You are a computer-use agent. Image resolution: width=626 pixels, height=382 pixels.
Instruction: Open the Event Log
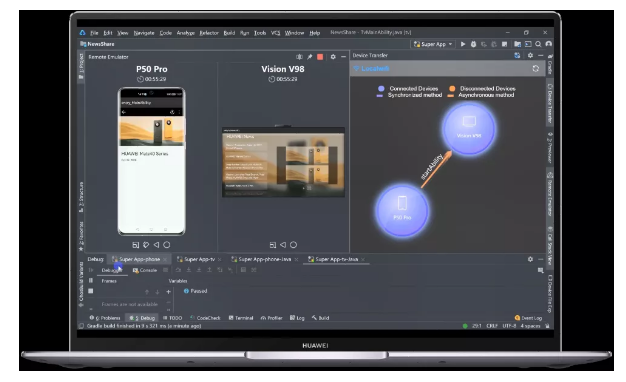click(529, 318)
